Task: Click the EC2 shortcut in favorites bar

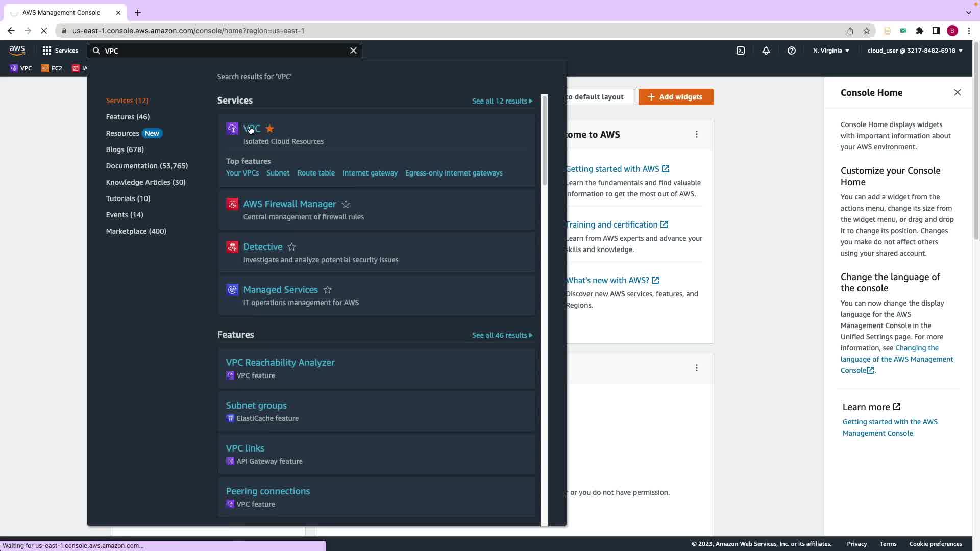Action: pos(52,68)
